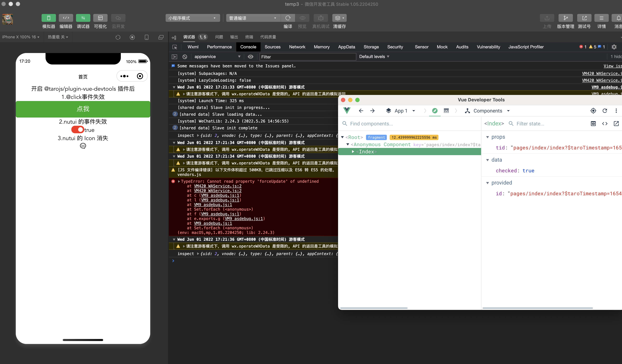
Task: Switch to the Wxml tab
Action: pos(193,47)
